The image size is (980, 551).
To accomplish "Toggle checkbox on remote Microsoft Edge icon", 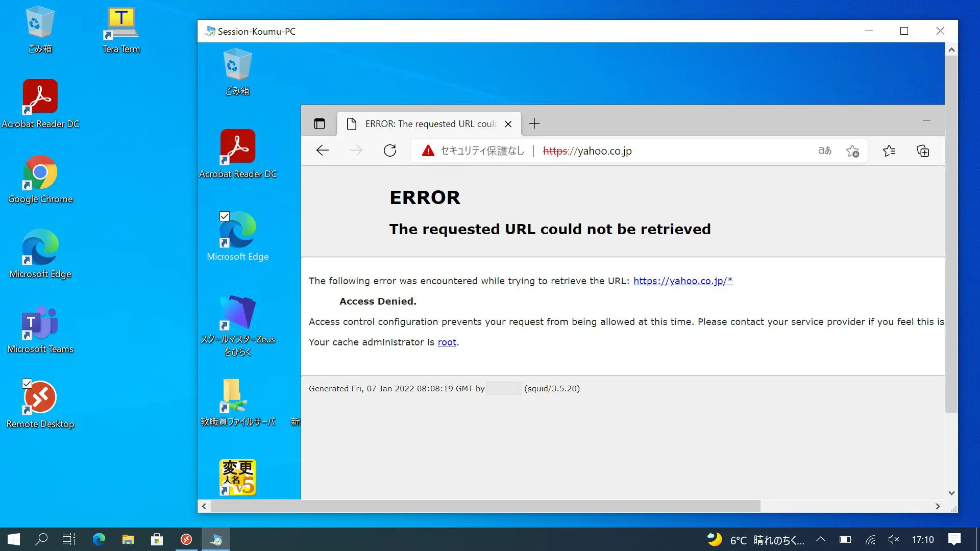I will pos(225,216).
